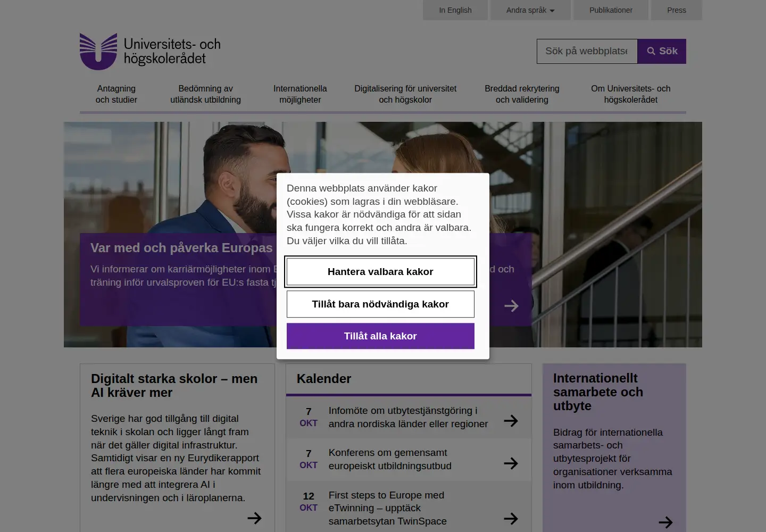Open Antagning och studier menu

click(x=116, y=94)
